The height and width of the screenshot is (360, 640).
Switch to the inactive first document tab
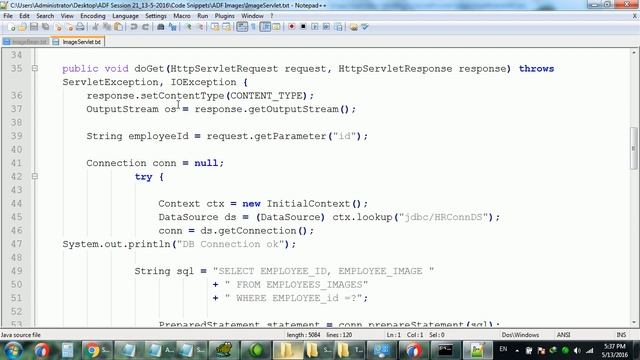point(26,42)
